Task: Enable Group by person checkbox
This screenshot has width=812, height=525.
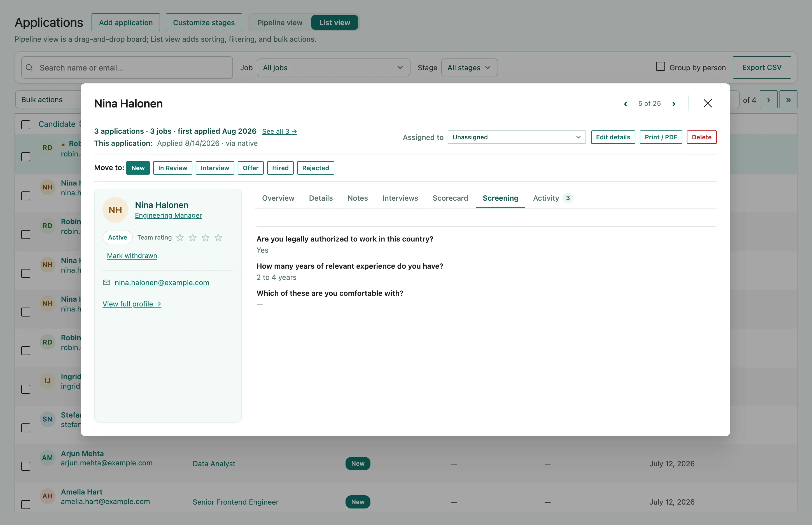Action: pyautogui.click(x=660, y=67)
